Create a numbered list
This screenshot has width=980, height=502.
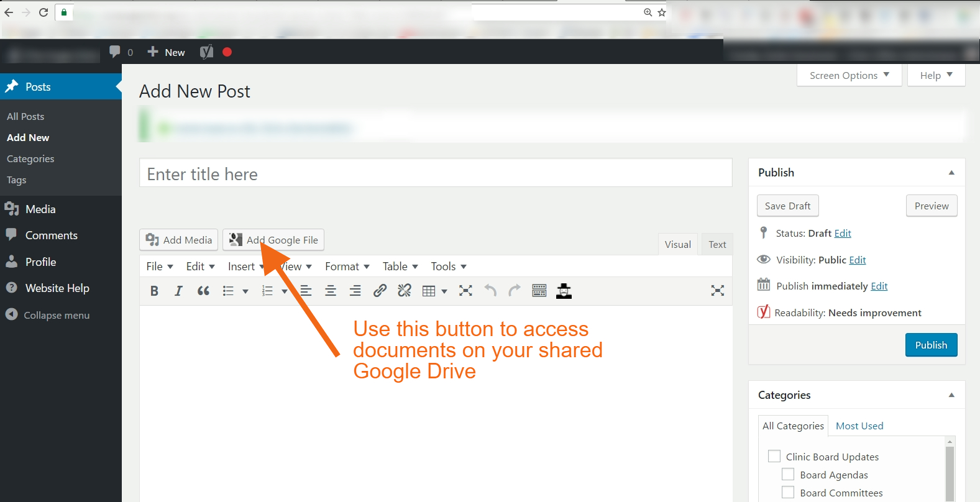tap(267, 291)
